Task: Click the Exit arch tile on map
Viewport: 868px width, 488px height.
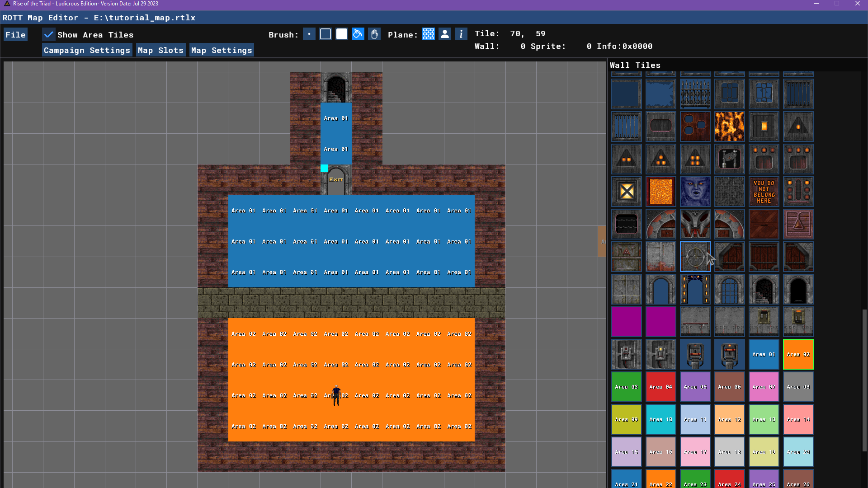Action: (x=336, y=180)
